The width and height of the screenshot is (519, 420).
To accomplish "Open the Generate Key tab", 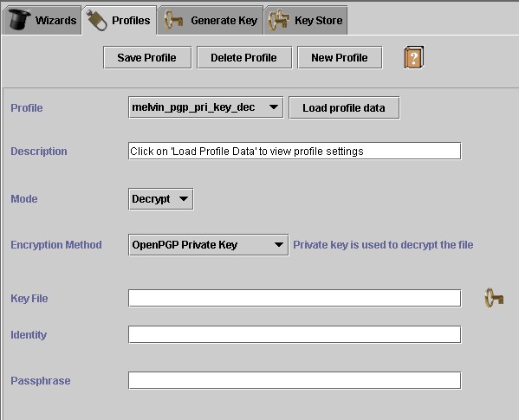I will [211, 20].
